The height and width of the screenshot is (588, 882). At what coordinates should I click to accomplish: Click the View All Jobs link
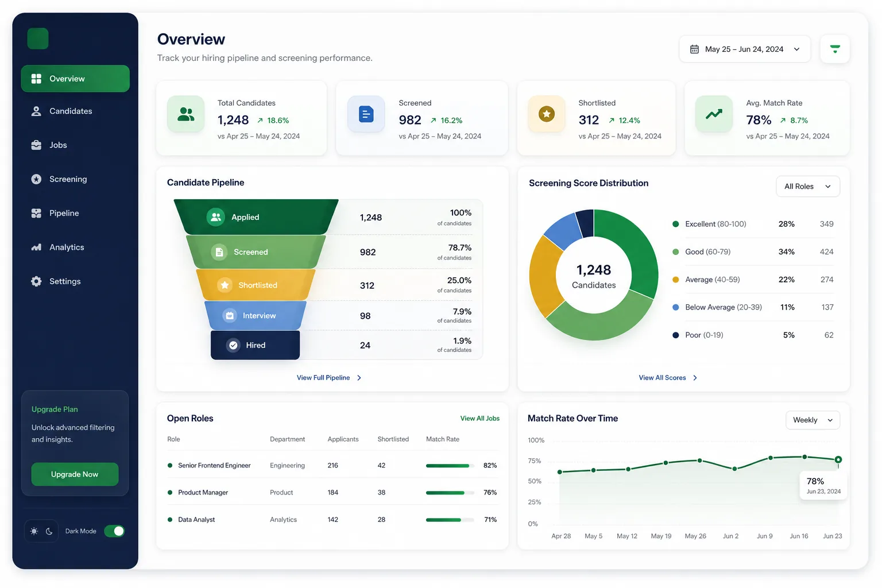(480, 419)
